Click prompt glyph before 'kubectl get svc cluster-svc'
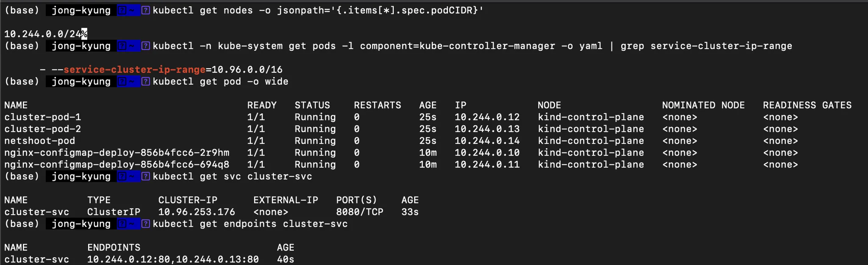The image size is (868, 265). tap(145, 176)
